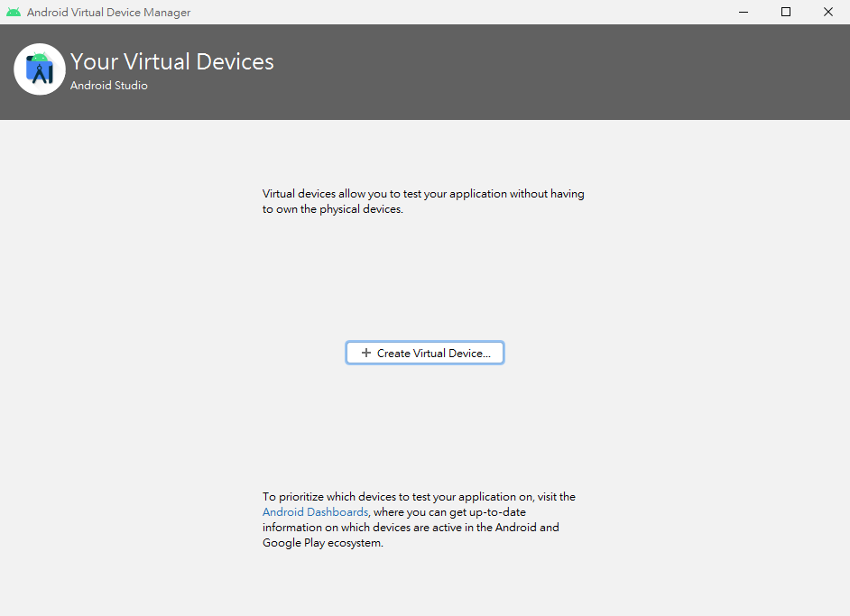Click the 'Your Virtual Devices' heading

[x=171, y=61]
